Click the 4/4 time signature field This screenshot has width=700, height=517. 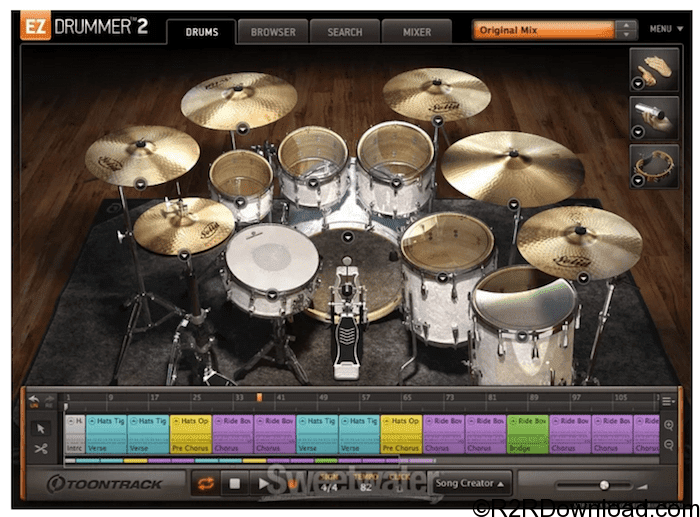click(329, 488)
